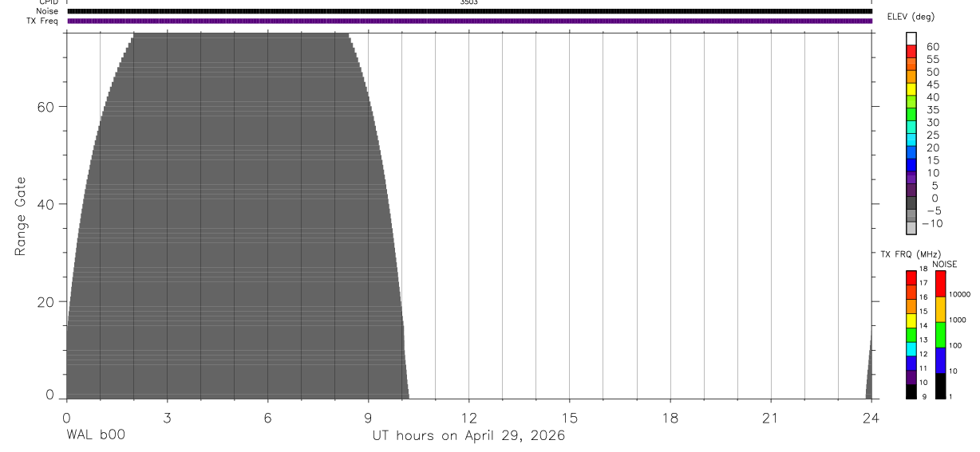Click the '40' tick on Range Gate axis

pos(45,204)
